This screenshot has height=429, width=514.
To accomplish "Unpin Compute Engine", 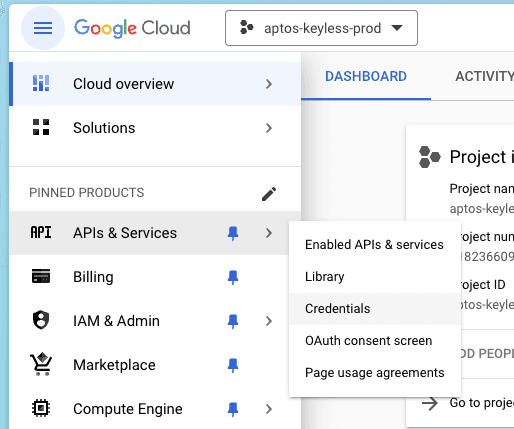I will (233, 409).
